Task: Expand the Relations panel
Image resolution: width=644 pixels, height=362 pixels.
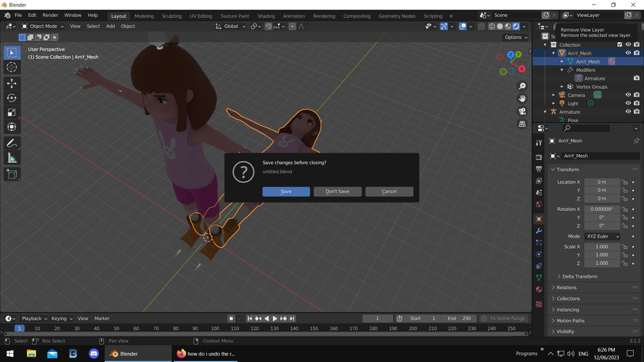Action: (567, 288)
